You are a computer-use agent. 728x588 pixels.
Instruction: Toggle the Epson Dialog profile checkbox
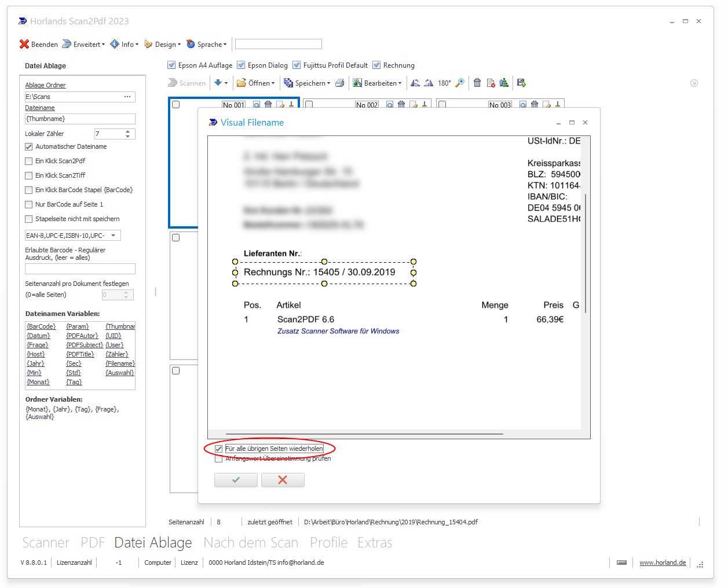(241, 65)
